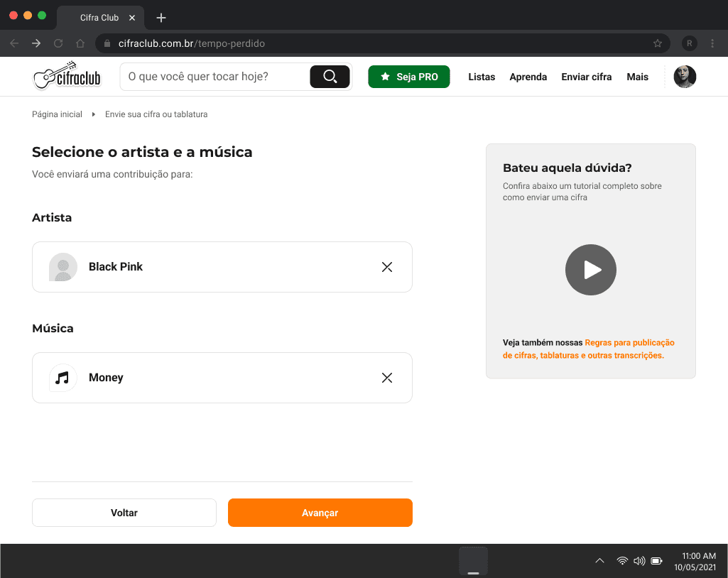Close the Cifra Club tab
Image resolution: width=728 pixels, height=578 pixels.
(132, 18)
